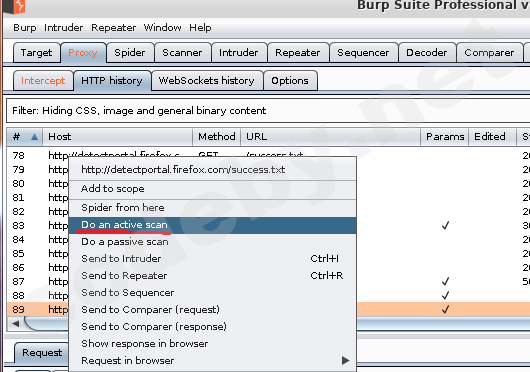The width and height of the screenshot is (530, 372).
Task: Open the Burp menu
Action: pyautogui.click(x=24, y=28)
